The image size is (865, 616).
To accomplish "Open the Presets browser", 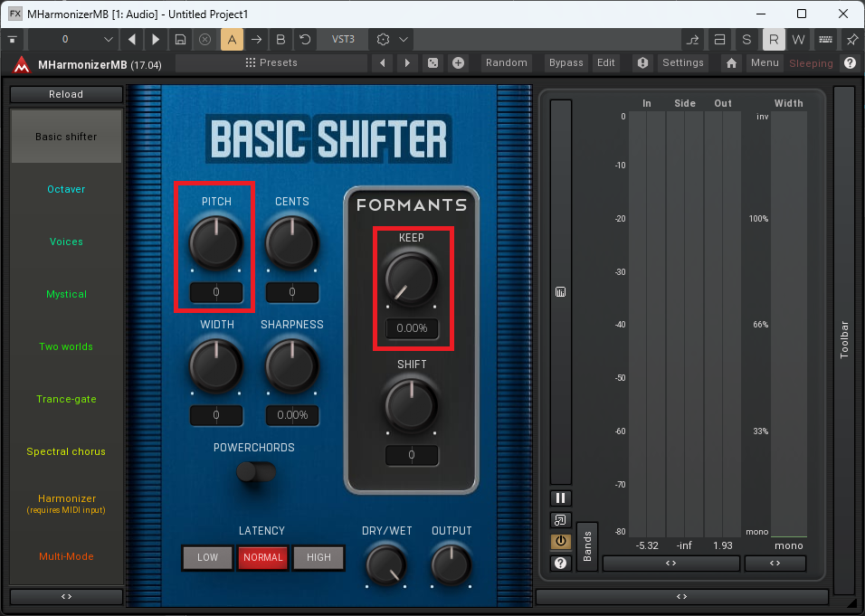I will click(271, 63).
